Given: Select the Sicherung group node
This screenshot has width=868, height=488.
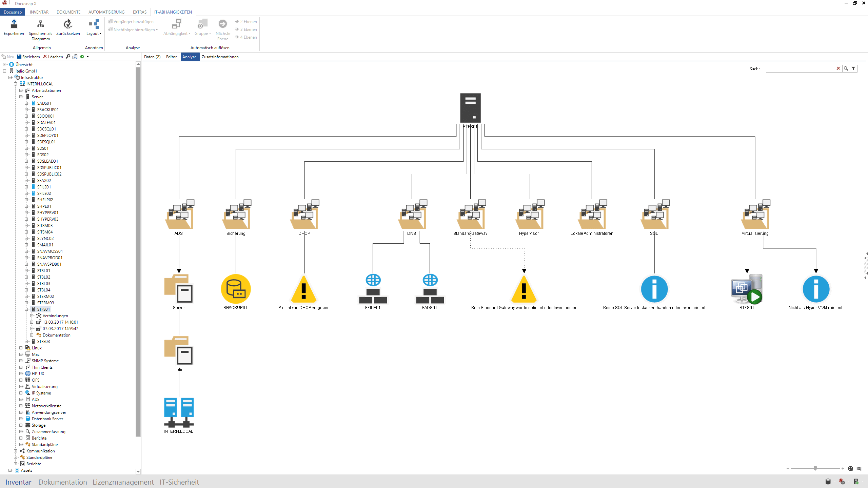Looking at the screenshot, I should [236, 214].
